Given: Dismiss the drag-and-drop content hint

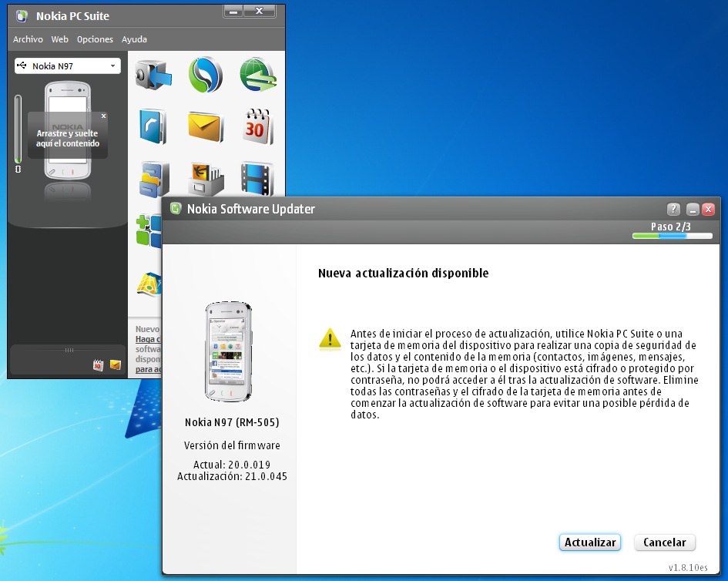Looking at the screenshot, I should pos(103,117).
